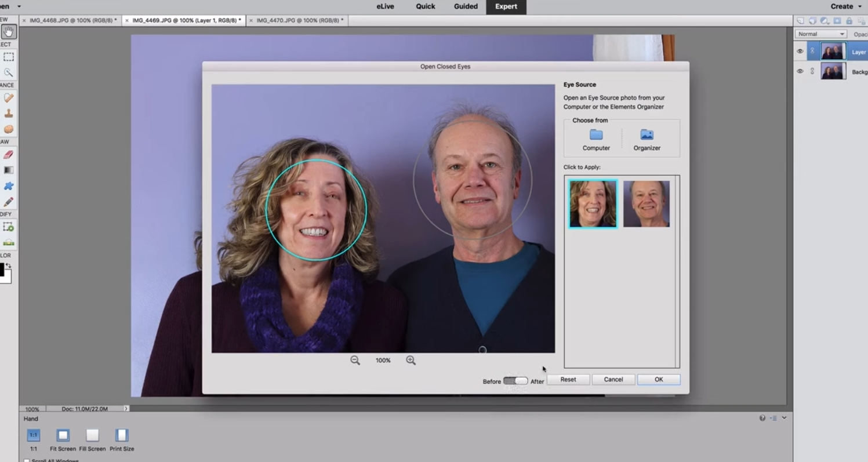Image resolution: width=868 pixels, height=462 pixels.
Task: Open the tool options panel menu
Action: coord(773,418)
